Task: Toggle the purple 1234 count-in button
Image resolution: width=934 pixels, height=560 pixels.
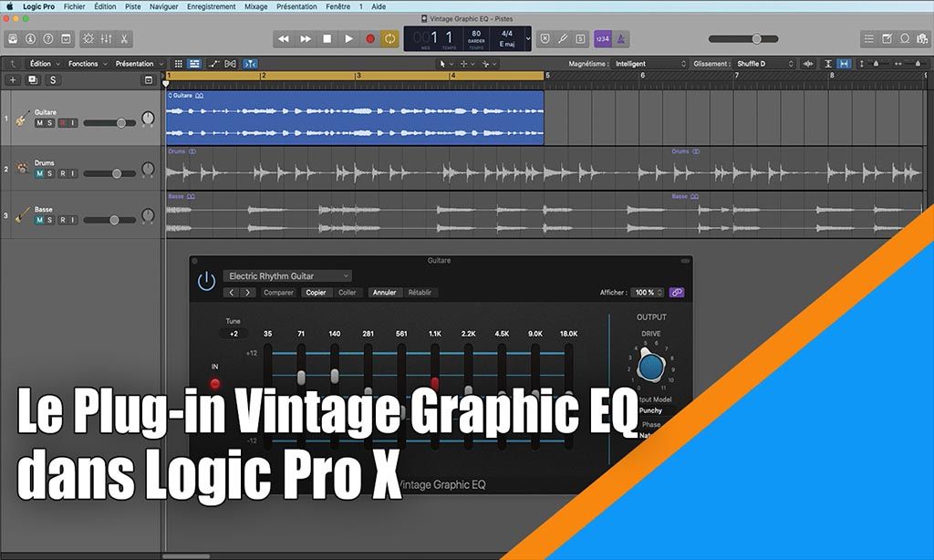Action: pyautogui.click(x=603, y=38)
